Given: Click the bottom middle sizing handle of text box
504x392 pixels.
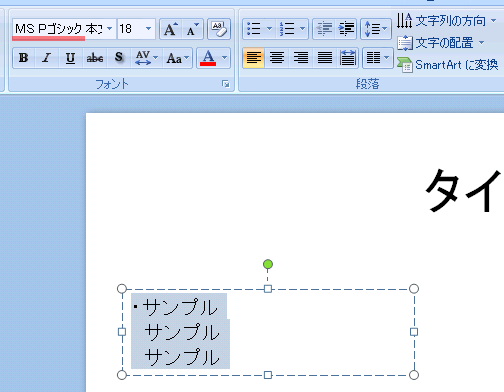Looking at the screenshot, I should pyautogui.click(x=268, y=375).
